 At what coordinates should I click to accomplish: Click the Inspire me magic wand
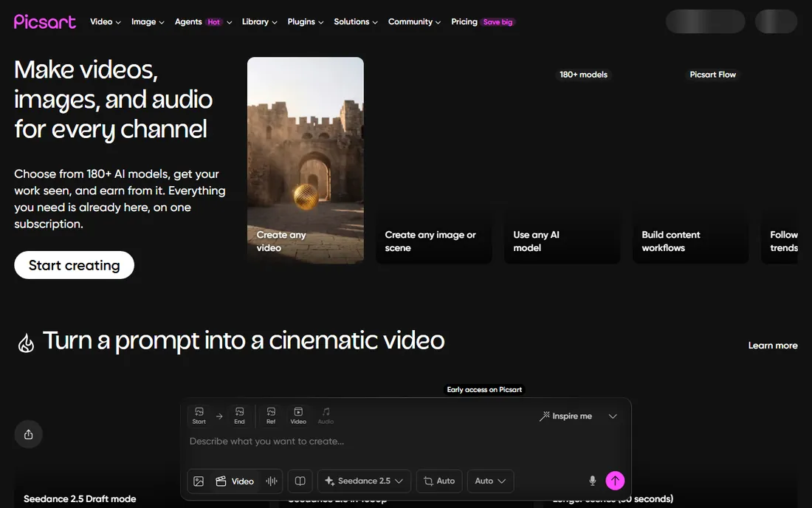(x=565, y=416)
